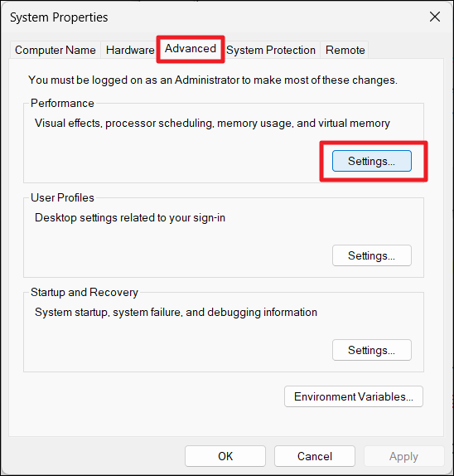Select the Advanced tab

coord(191,49)
